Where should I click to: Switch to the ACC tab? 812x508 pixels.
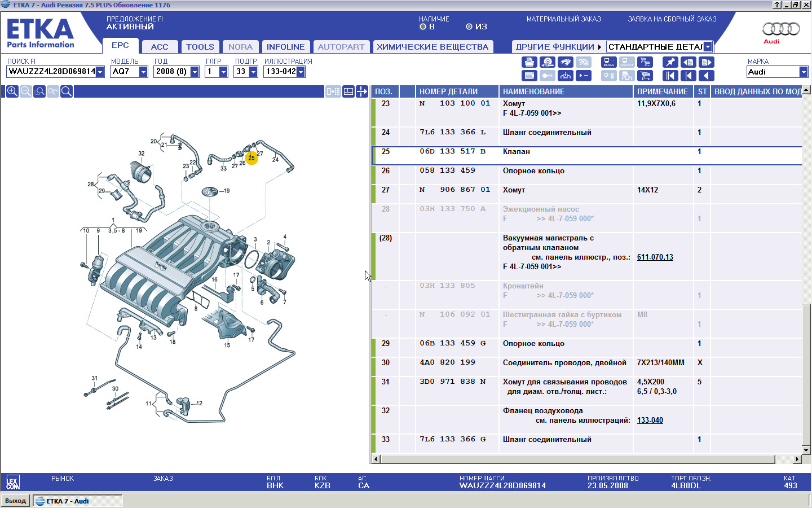(160, 47)
